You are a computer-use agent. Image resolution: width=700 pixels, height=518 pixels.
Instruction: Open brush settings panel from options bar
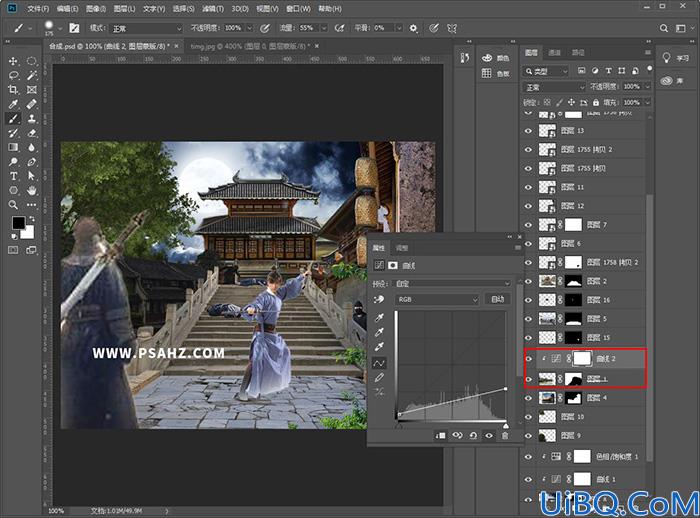74,28
